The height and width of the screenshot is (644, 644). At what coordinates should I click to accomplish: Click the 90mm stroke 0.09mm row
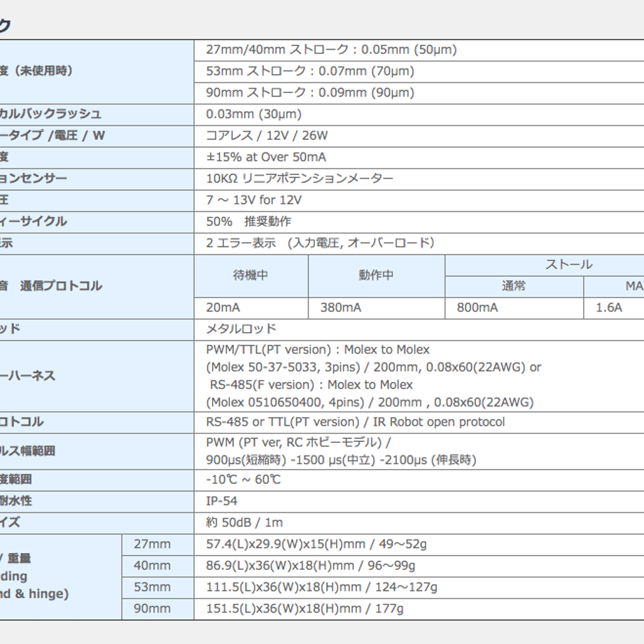tap(419, 93)
